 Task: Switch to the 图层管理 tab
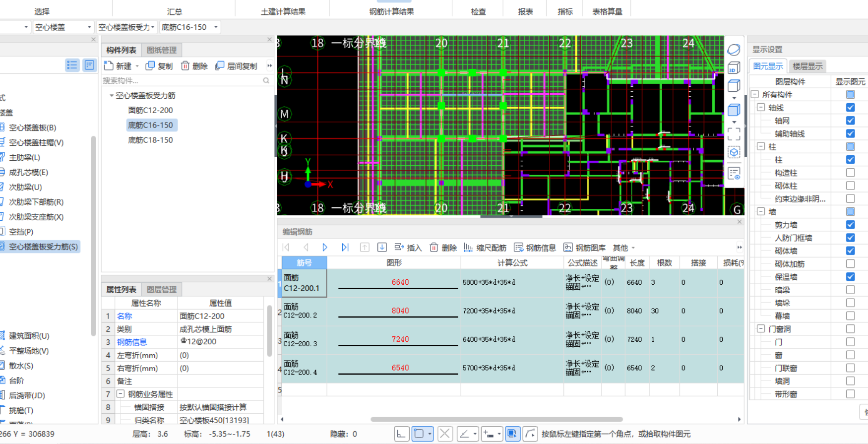click(x=162, y=289)
